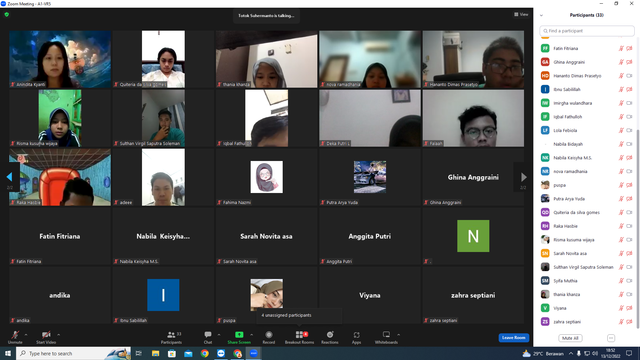This screenshot has width=640, height=360.
Task: Click thania khanza avatar in list
Action: pyautogui.click(x=545, y=294)
